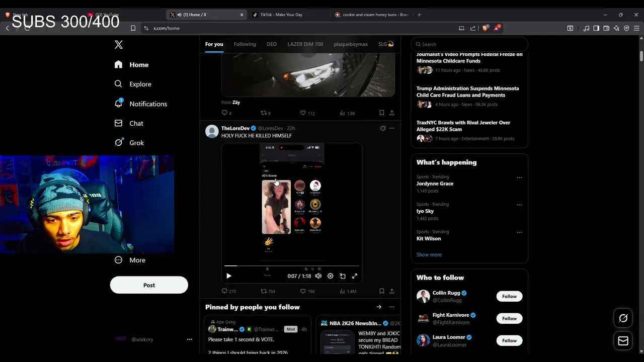
Task: Open LAZER DIM 700 tab
Action: [305, 44]
